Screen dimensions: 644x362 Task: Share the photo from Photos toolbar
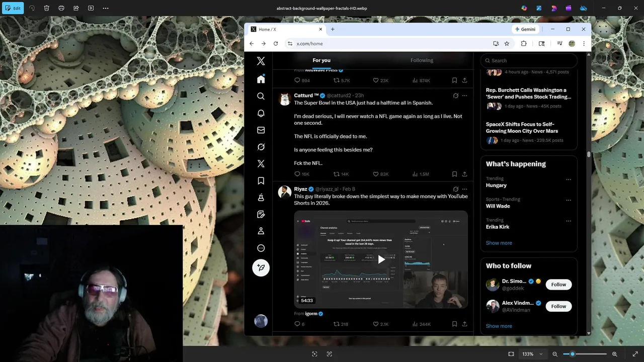pyautogui.click(x=76, y=8)
